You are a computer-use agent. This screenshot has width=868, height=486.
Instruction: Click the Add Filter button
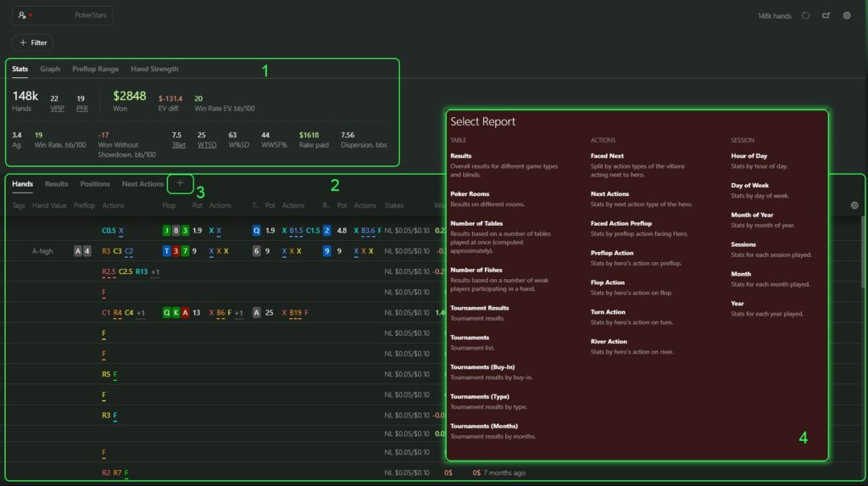click(32, 42)
